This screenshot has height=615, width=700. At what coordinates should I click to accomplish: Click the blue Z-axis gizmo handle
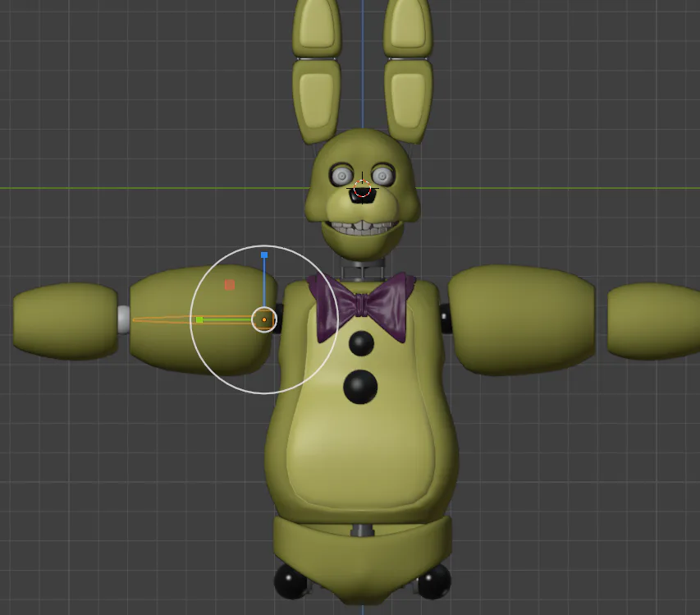[x=264, y=255]
